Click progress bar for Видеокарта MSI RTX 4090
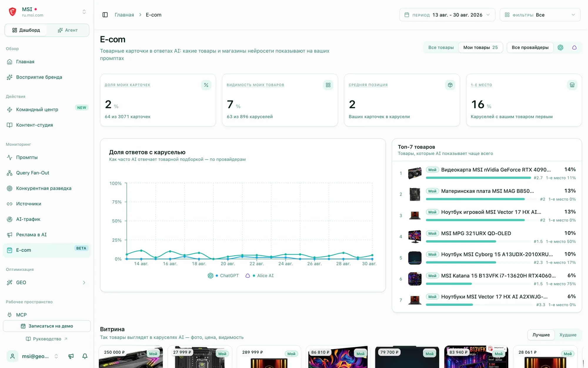 (x=478, y=178)
